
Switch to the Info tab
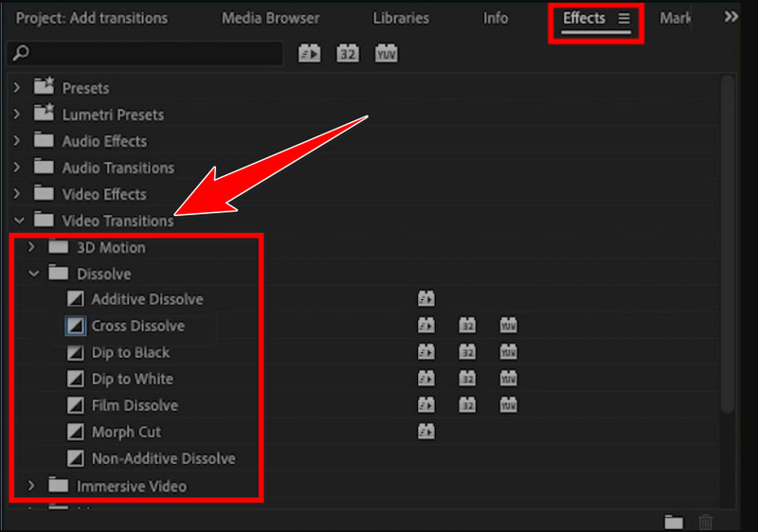[496, 18]
